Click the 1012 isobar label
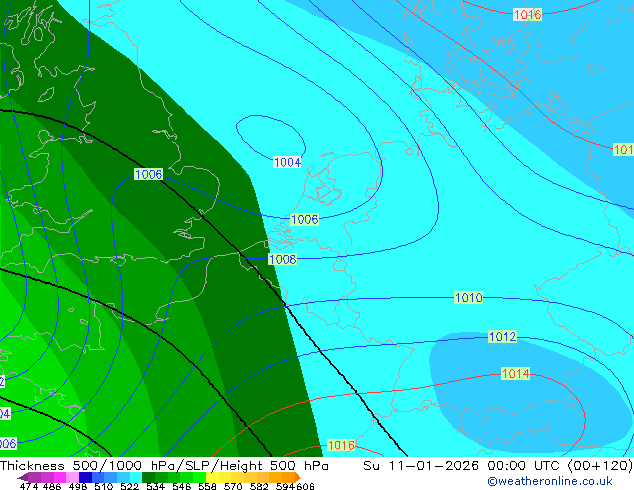This screenshot has height=490, width=634. 503,336
